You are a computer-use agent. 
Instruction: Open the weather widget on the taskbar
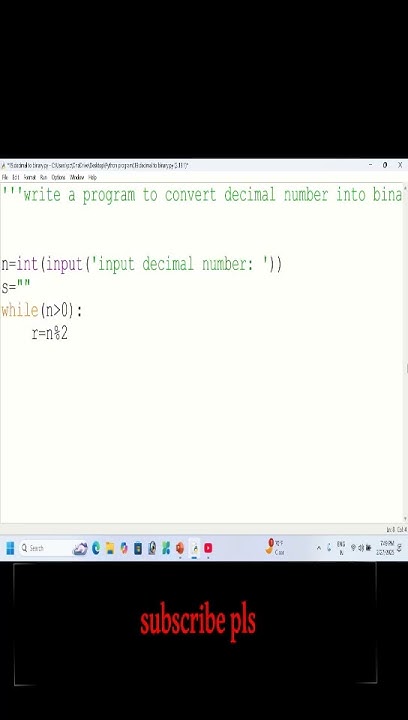pyautogui.click(x=275, y=547)
